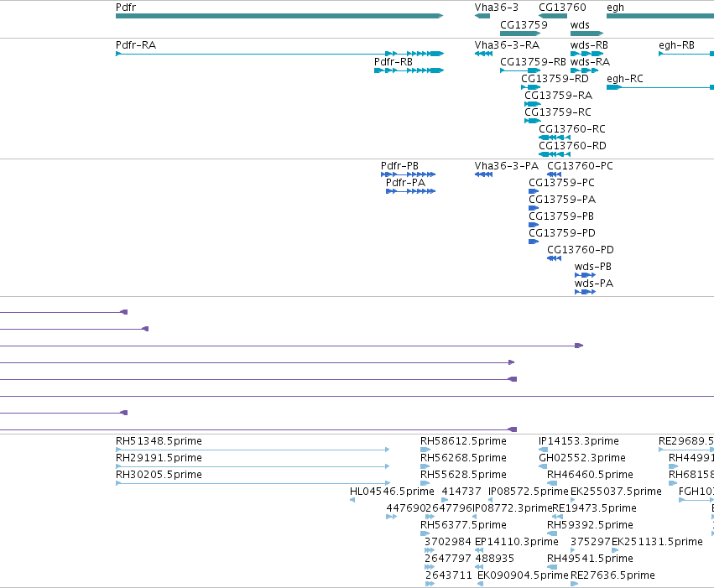Select the EK251131.5prime EST label
This screenshot has height=588, width=714.
tap(657, 543)
